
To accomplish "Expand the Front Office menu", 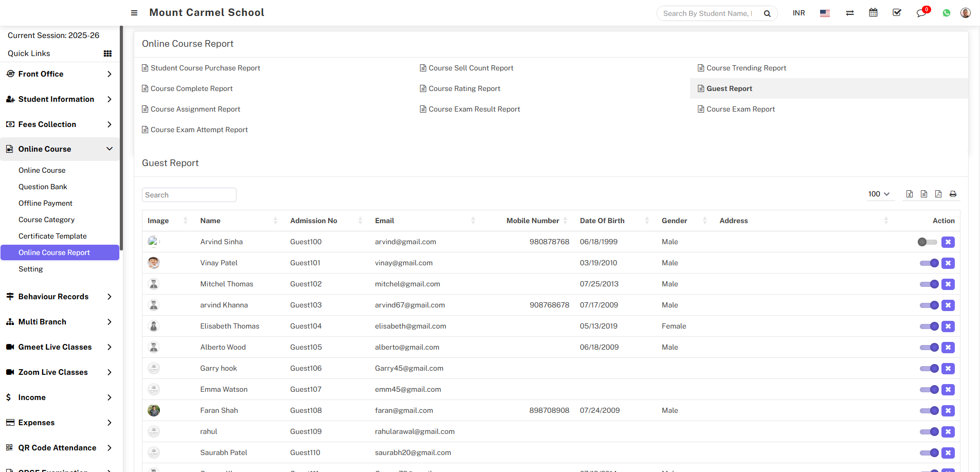I will coord(60,74).
